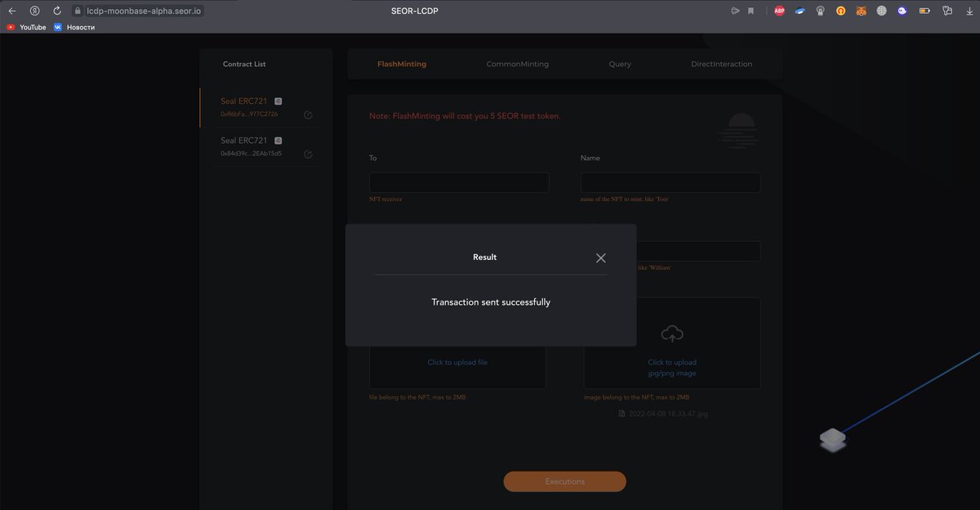
Task: Click the orange circular extension icon
Action: click(x=840, y=11)
